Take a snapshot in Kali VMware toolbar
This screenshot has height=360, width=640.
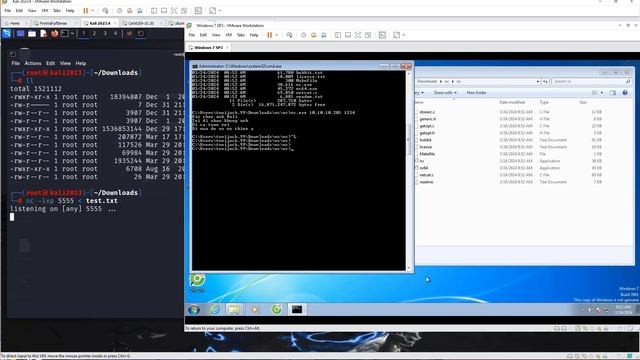[x=119, y=11]
